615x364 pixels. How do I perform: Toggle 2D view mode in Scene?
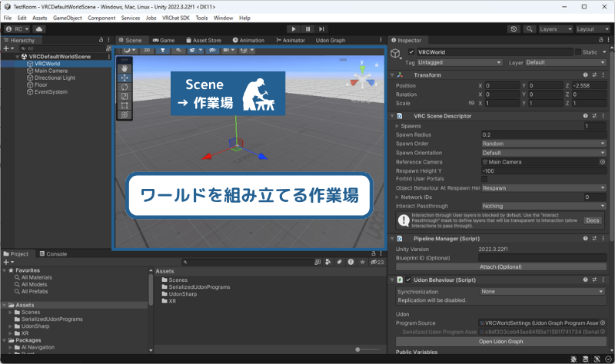pyautogui.click(x=147, y=50)
